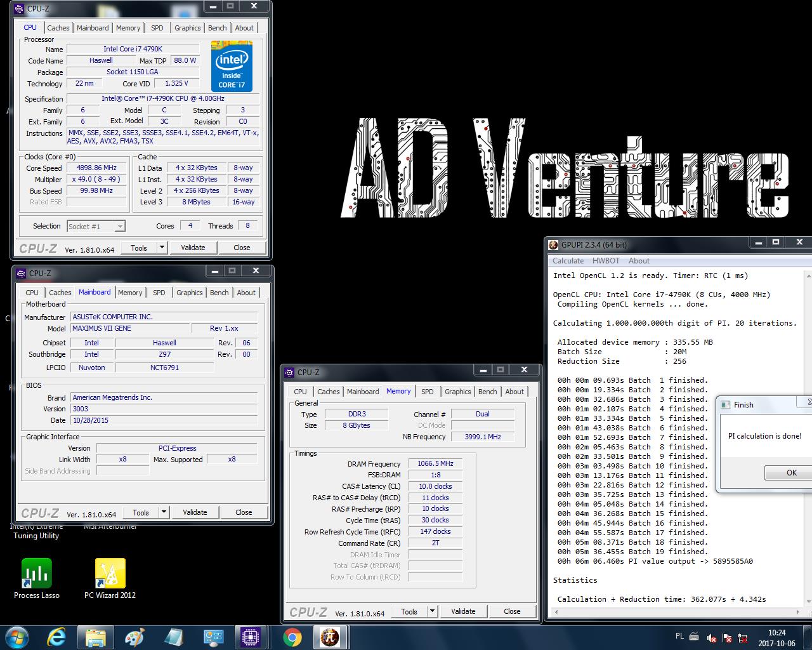Click the muted volume tray icon
This screenshot has width=812, height=650.
coord(712,638)
